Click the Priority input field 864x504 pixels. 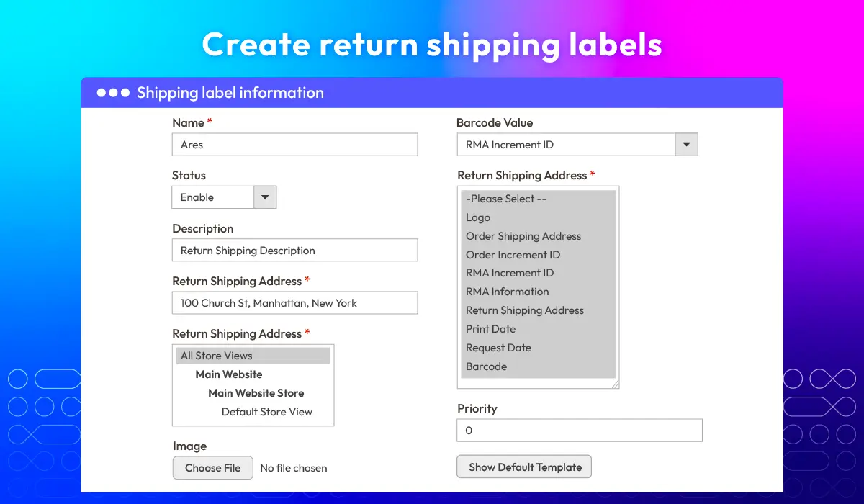click(x=580, y=431)
